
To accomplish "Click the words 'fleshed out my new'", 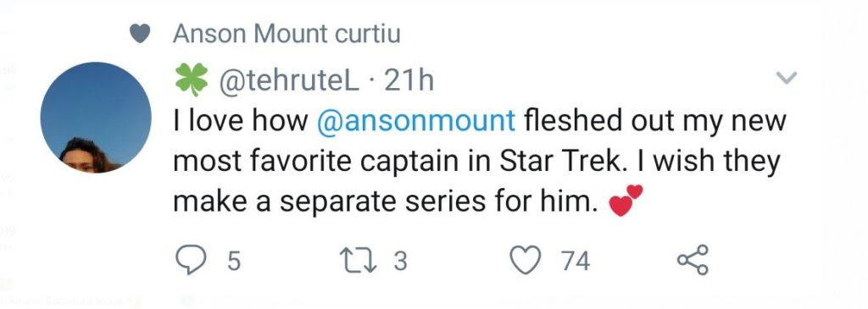I will 655,122.
